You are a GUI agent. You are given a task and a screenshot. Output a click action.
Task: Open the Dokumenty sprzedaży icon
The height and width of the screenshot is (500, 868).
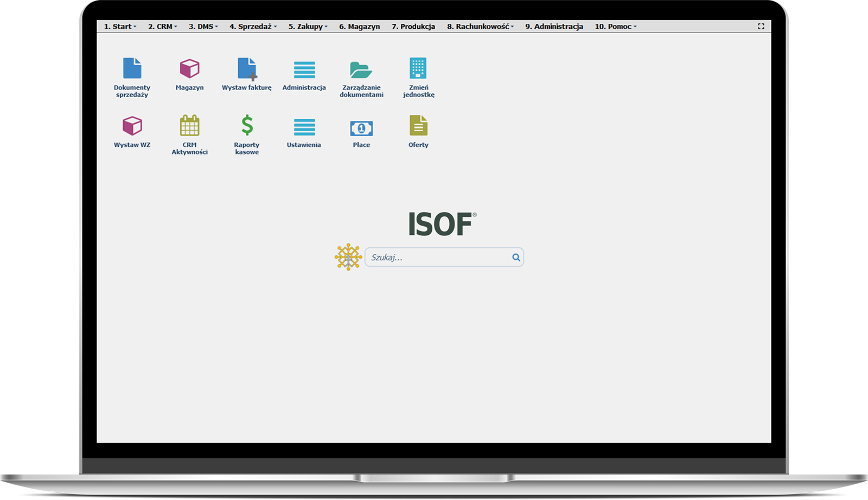[x=132, y=68]
